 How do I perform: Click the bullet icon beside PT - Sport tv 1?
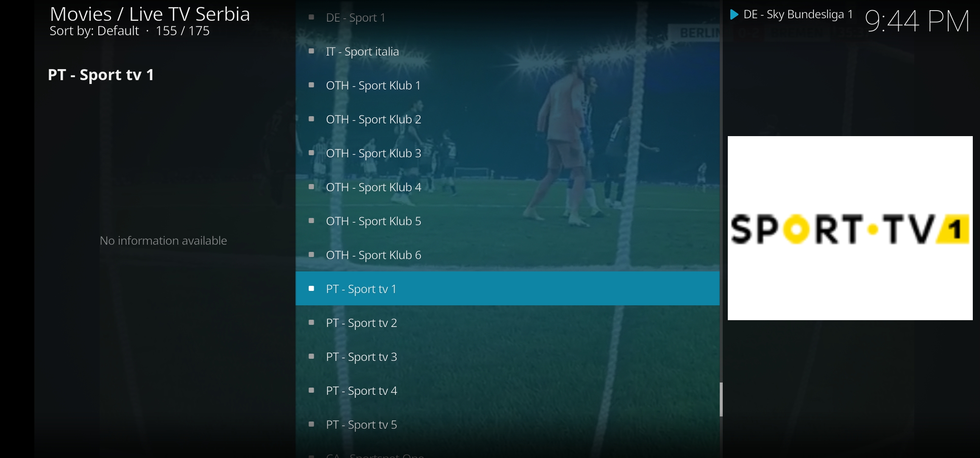click(x=312, y=288)
